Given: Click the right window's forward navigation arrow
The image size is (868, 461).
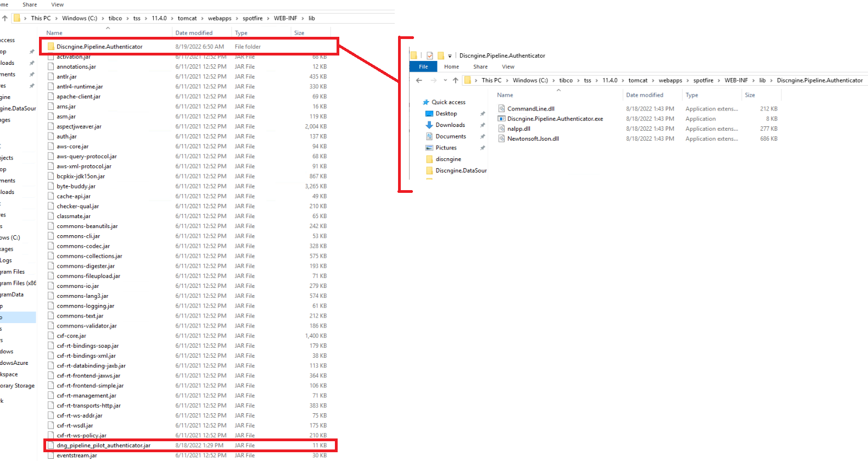Looking at the screenshot, I should click(434, 80).
